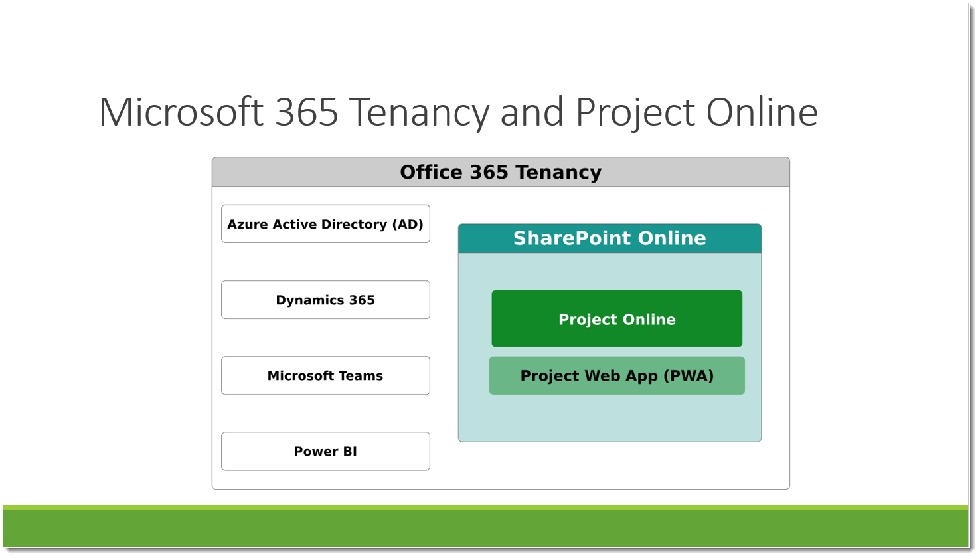Select the green Project Online rectangle
980x558 pixels.
[616, 319]
